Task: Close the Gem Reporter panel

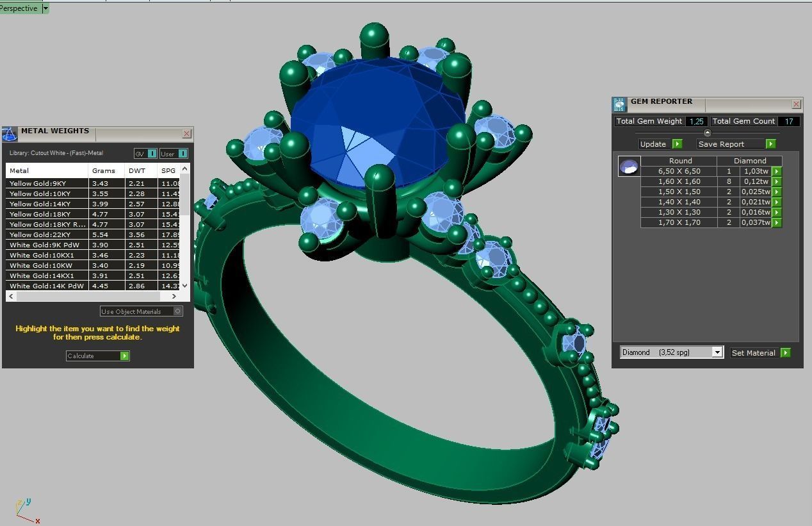Action: [x=796, y=104]
